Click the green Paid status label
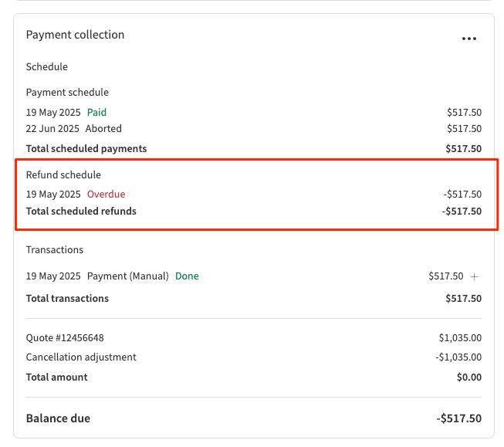 96,112
